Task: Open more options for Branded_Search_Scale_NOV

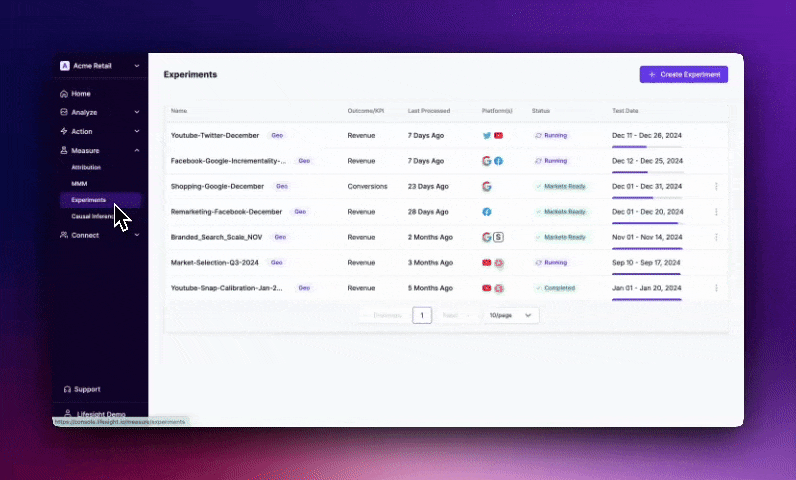Action: tap(716, 237)
